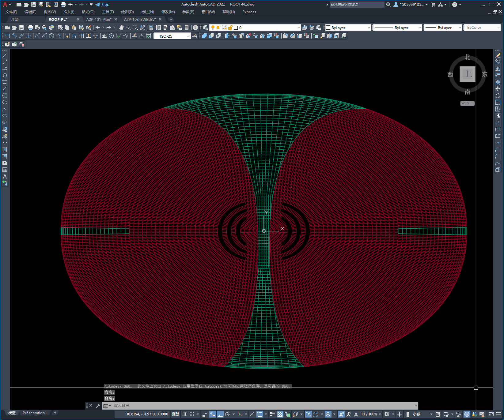Expand the command line history arrow

(x=416, y=406)
